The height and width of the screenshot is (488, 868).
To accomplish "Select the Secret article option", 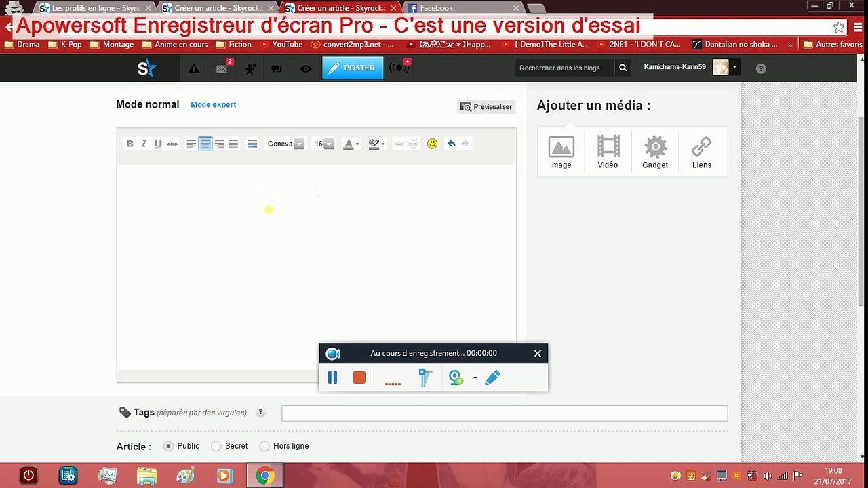I will pos(216,446).
